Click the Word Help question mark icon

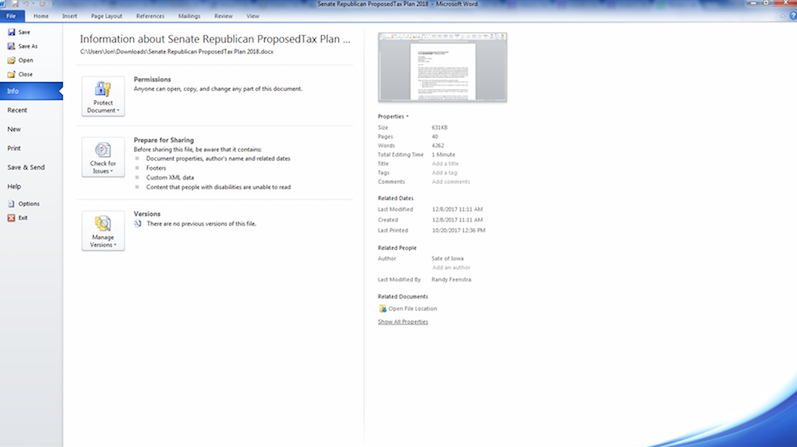[x=792, y=16]
